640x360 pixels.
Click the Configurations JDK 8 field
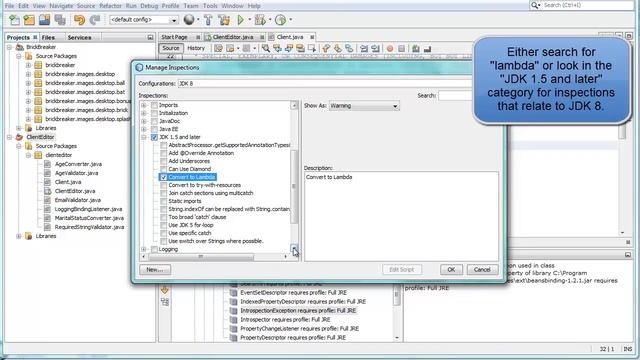click(325, 83)
